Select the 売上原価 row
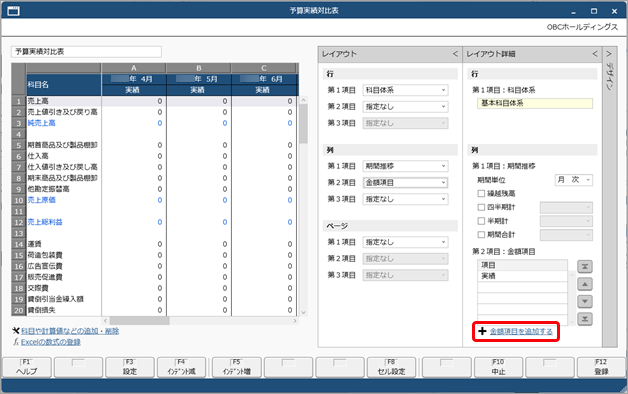Viewport: 628px width, 394px height. click(x=155, y=200)
